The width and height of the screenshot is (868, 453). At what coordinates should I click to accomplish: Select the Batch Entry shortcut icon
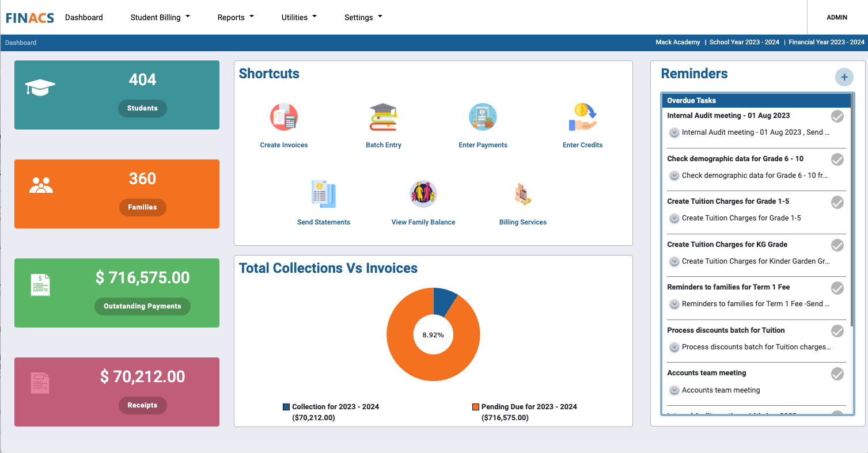(x=383, y=117)
